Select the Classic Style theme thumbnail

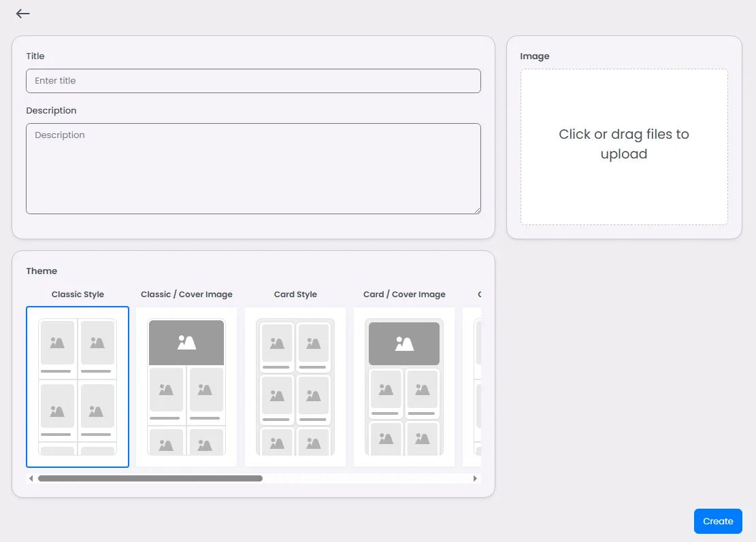tap(78, 387)
